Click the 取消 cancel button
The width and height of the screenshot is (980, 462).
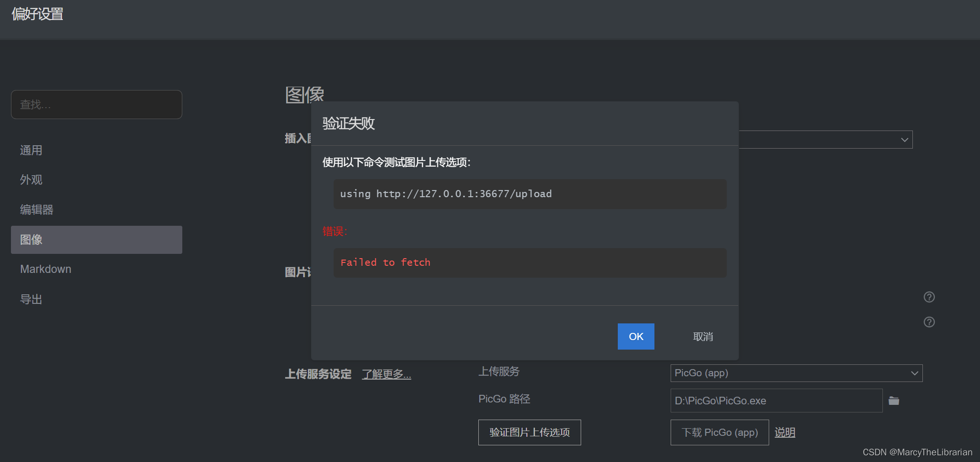tap(703, 336)
